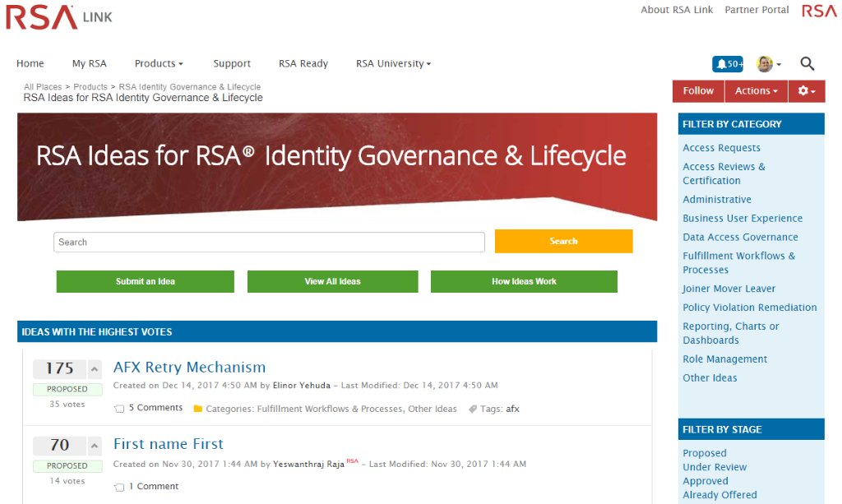The image size is (842, 504).
Task: Click the 70 vote score
Action: point(59,446)
